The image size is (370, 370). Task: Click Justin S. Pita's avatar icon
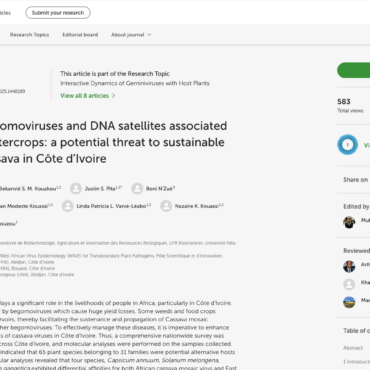pos(76,188)
